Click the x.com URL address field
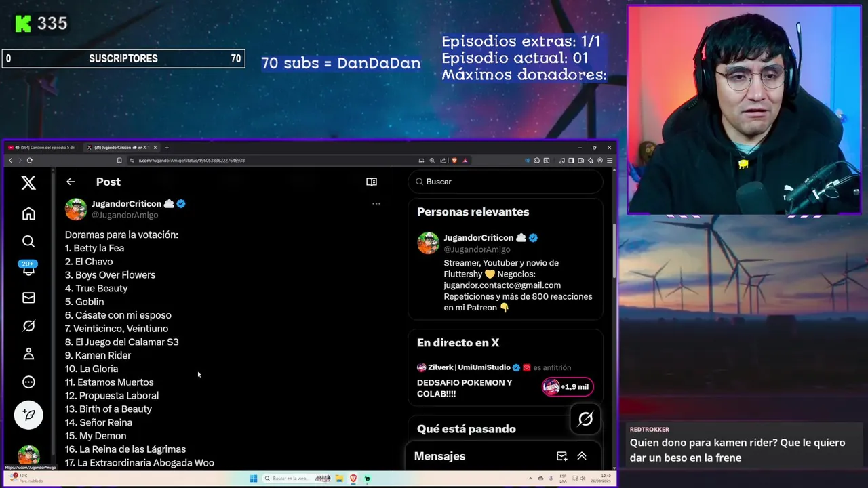This screenshot has height=488, width=868. click(x=271, y=161)
